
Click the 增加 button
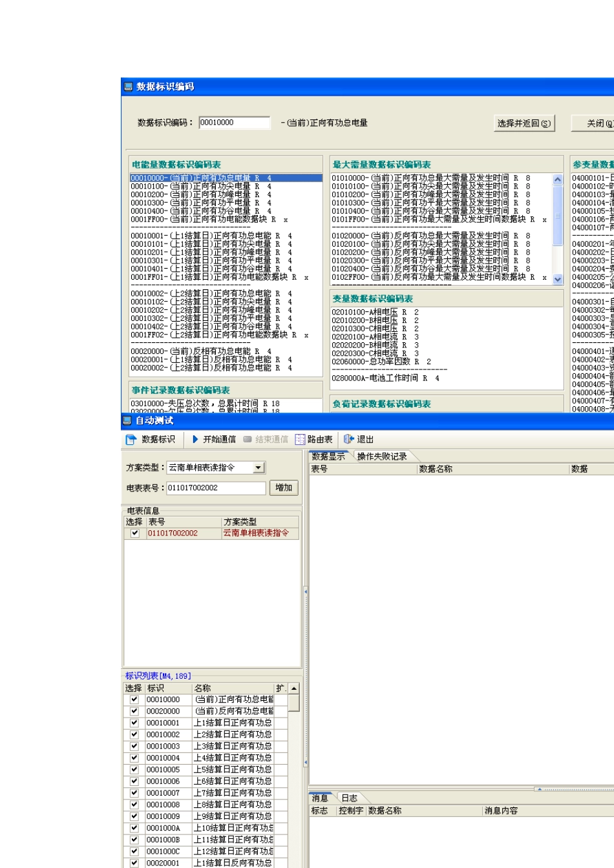tap(284, 488)
